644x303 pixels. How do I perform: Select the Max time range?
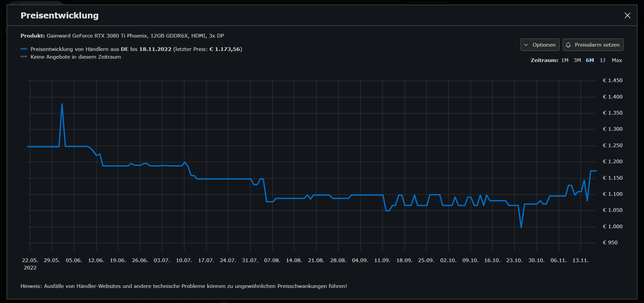pyautogui.click(x=617, y=60)
